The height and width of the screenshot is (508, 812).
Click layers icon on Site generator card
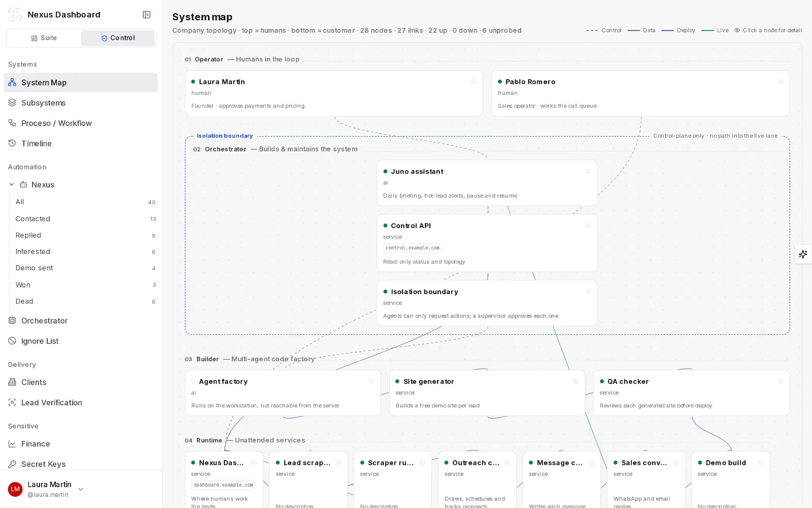[576, 381]
